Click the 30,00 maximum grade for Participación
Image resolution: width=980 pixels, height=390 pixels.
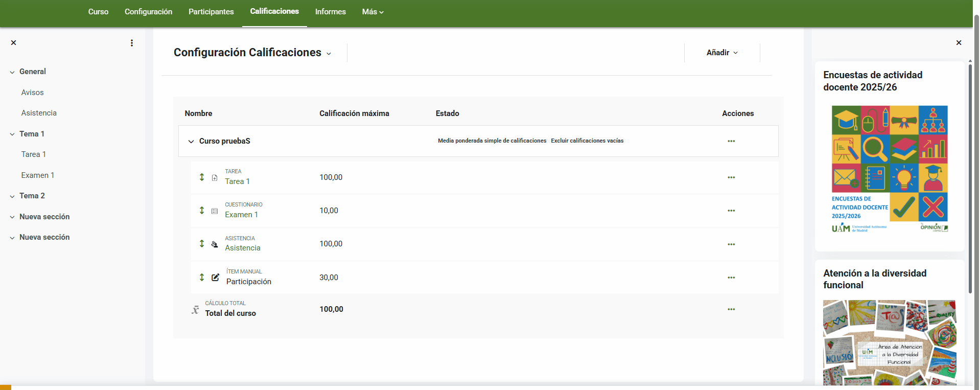pyautogui.click(x=329, y=278)
